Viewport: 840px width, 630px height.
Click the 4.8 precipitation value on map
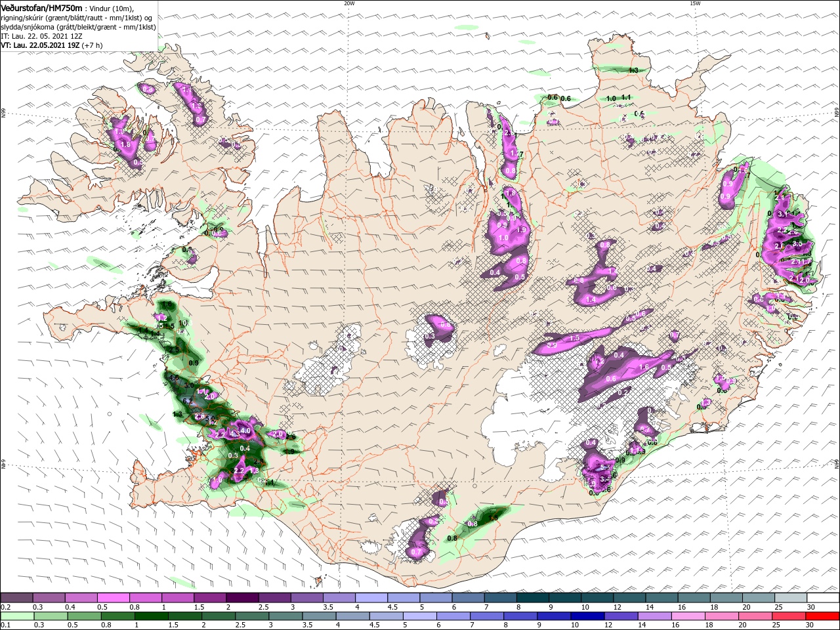pyautogui.click(x=174, y=379)
